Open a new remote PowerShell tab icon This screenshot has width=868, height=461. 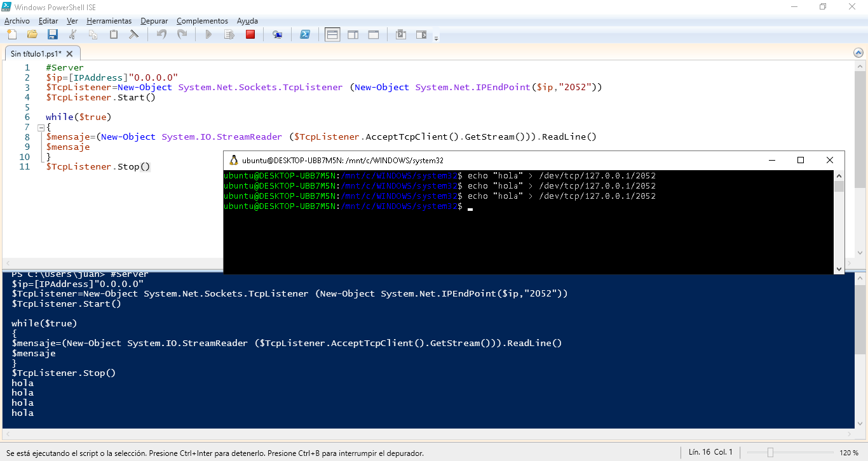click(277, 34)
